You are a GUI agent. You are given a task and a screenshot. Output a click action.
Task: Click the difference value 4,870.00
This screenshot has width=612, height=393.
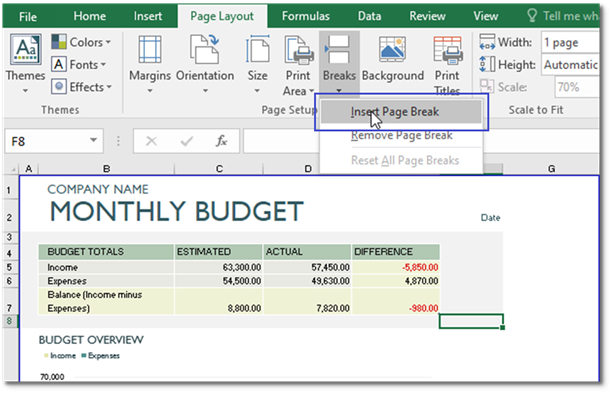click(422, 281)
